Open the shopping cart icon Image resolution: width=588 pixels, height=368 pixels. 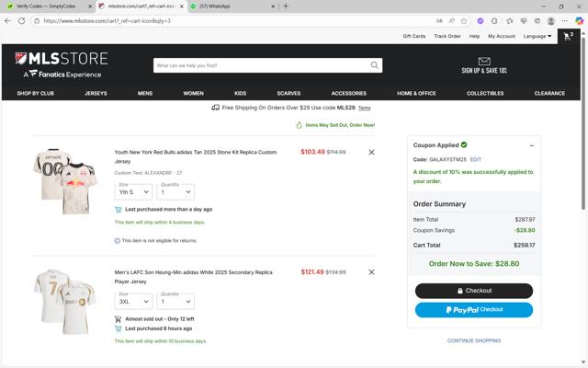(568, 36)
